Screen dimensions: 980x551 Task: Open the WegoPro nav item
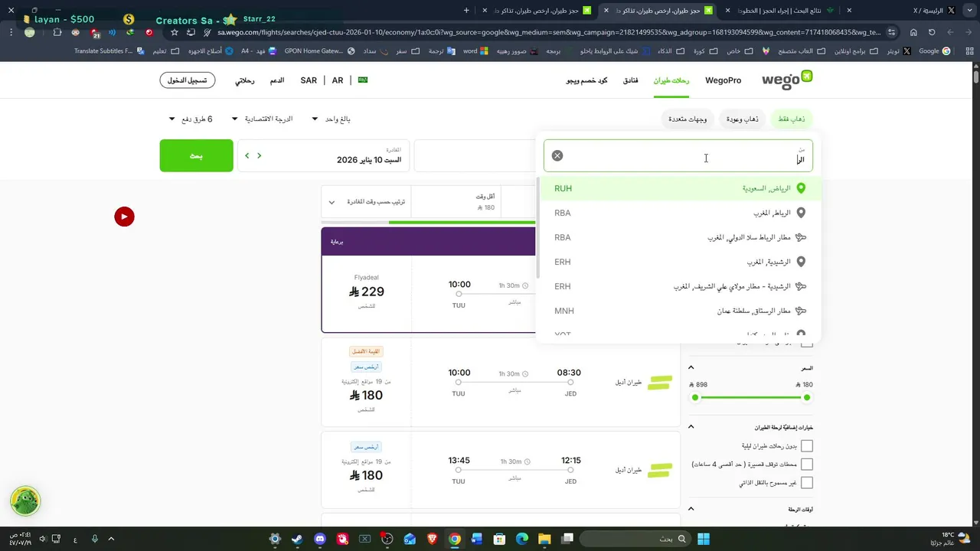click(723, 80)
